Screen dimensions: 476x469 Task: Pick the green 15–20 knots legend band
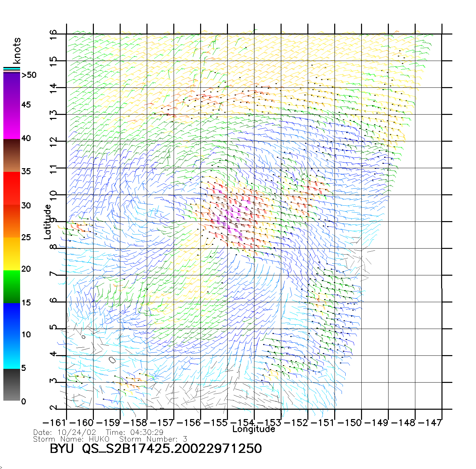[12, 286]
